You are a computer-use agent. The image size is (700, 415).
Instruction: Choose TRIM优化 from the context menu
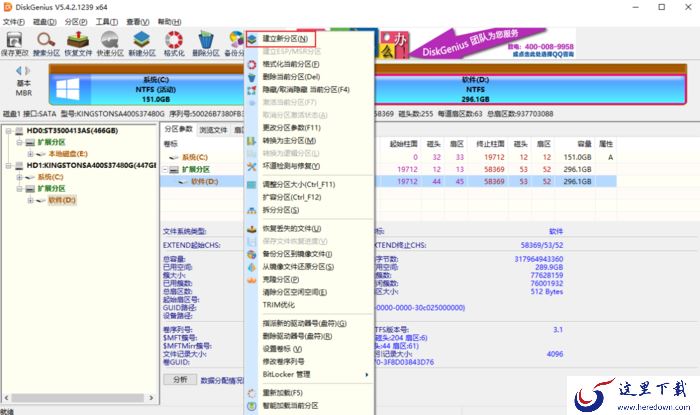[x=279, y=305]
